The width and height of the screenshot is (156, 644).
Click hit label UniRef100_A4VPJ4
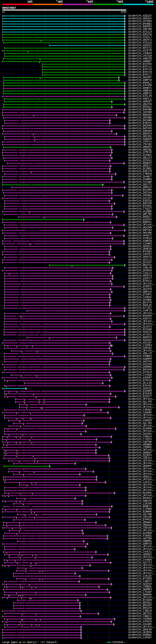pos(140,257)
